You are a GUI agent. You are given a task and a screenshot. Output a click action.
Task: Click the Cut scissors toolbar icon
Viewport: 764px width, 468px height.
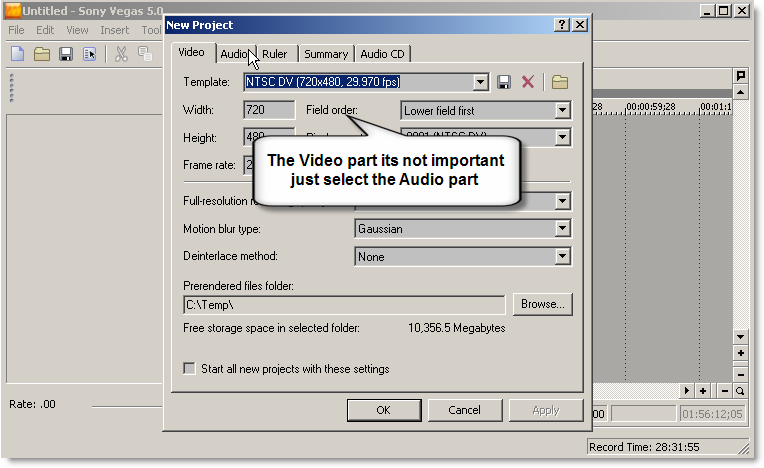pyautogui.click(x=121, y=54)
